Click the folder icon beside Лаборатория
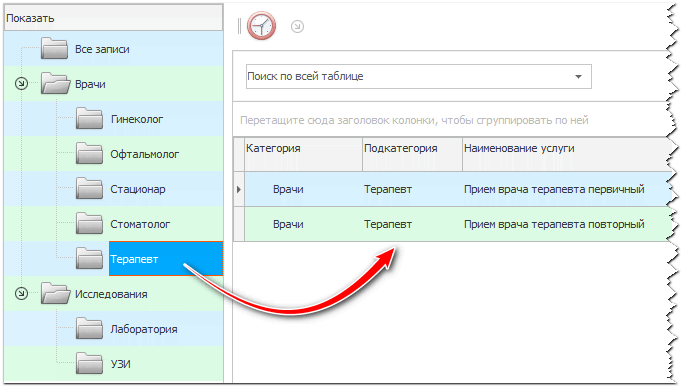This screenshot has width=688, height=387. pos(90,329)
